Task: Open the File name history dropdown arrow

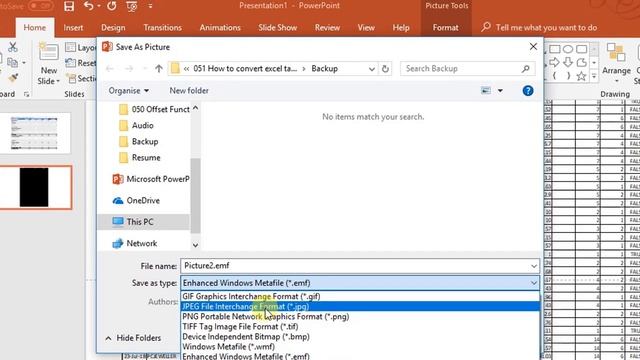Action: point(533,266)
